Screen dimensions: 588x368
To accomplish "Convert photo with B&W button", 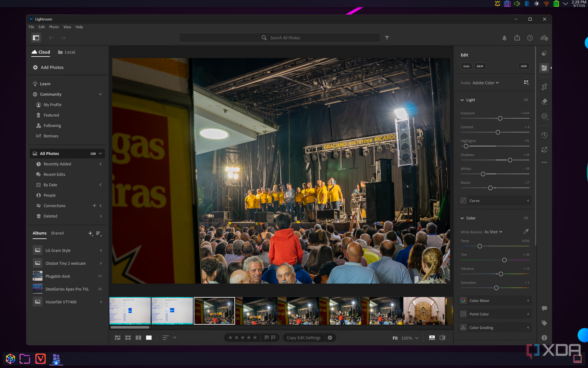I will tap(480, 66).
